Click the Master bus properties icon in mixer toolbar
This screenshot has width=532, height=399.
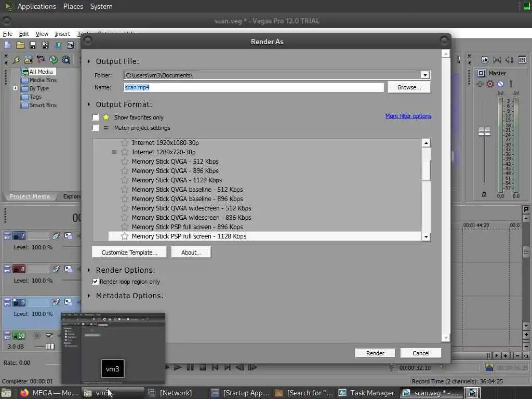pos(485,60)
